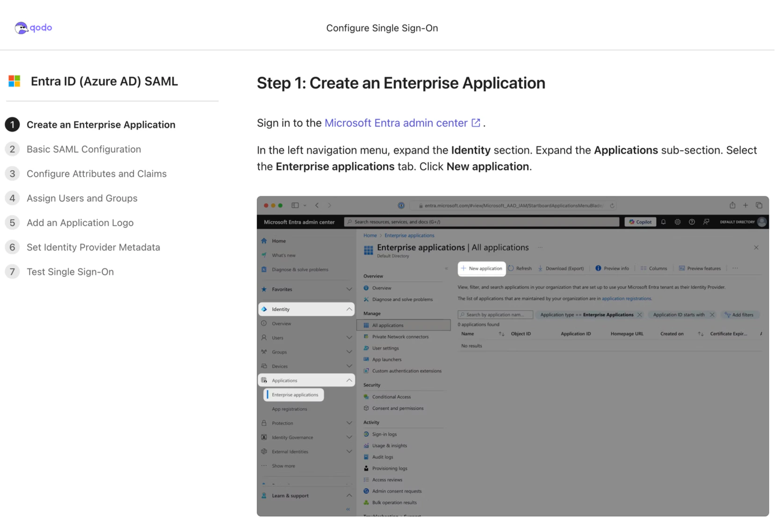This screenshot has height=532, width=782.
Task: Collapse the Learn & support chevron
Action: [x=349, y=496]
